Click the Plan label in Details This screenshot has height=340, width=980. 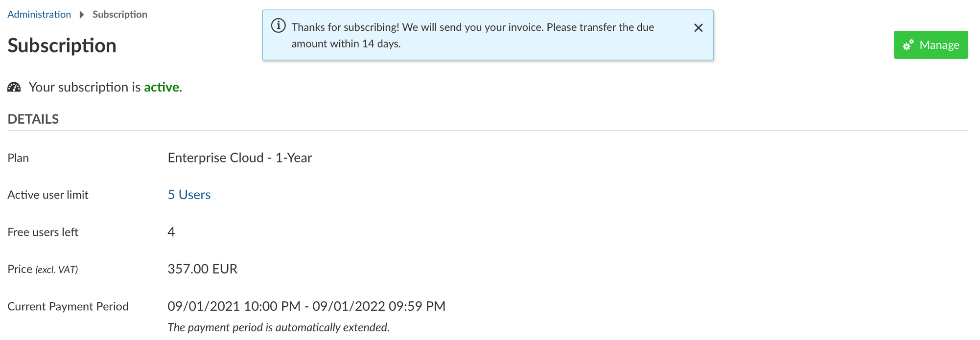[x=18, y=158]
